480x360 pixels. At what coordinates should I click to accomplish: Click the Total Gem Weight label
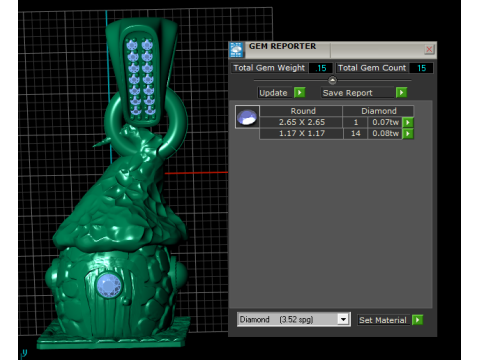[269, 68]
